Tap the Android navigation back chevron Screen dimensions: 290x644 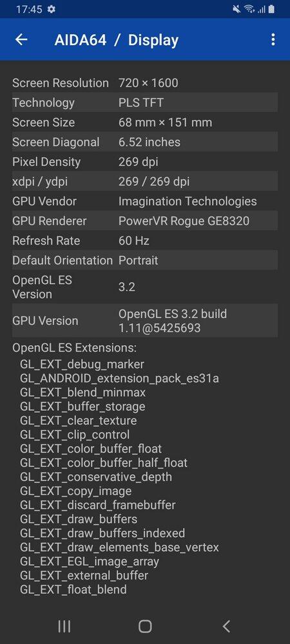coord(226,627)
